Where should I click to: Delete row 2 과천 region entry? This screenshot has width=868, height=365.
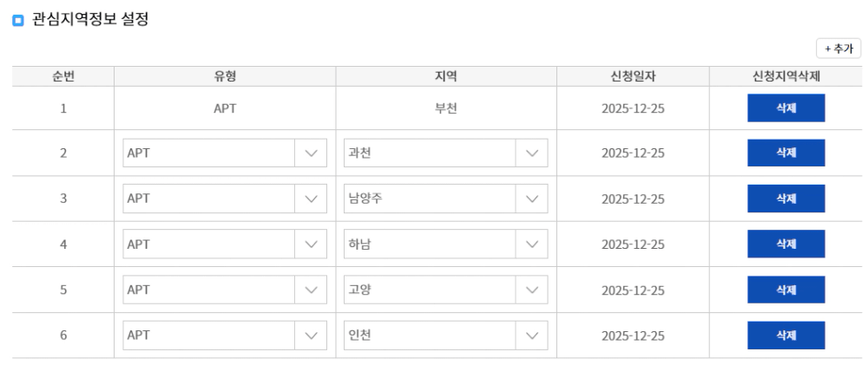[x=786, y=153]
